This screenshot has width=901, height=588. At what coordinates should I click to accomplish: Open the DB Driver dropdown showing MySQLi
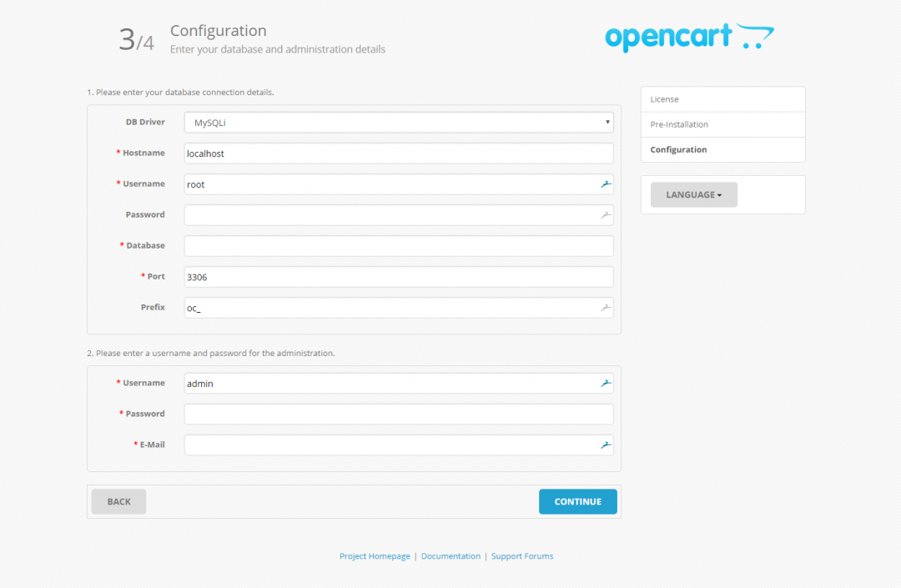point(399,123)
